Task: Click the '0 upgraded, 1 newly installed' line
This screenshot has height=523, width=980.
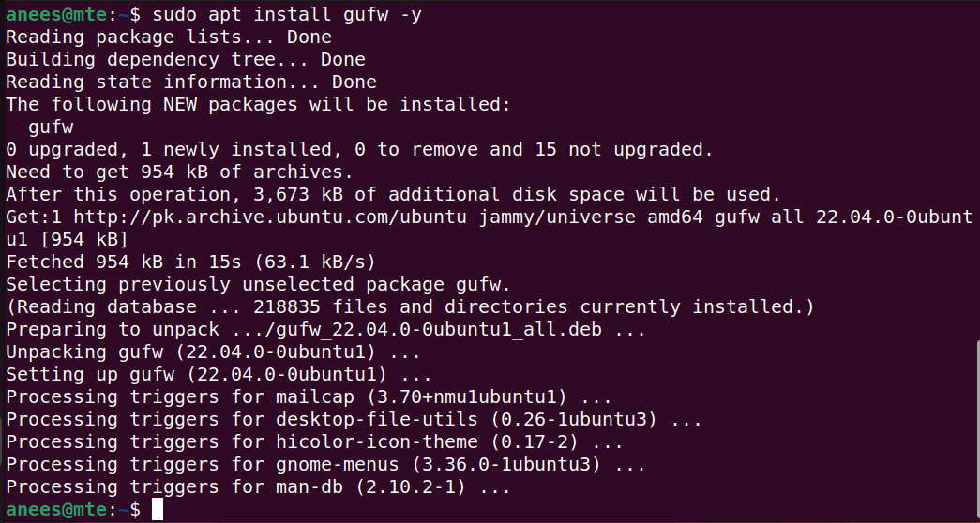Action: (360, 149)
